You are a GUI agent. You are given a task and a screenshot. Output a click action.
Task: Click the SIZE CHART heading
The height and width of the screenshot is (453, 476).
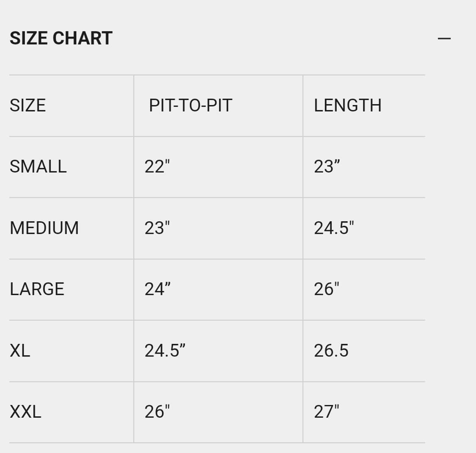[x=61, y=38]
